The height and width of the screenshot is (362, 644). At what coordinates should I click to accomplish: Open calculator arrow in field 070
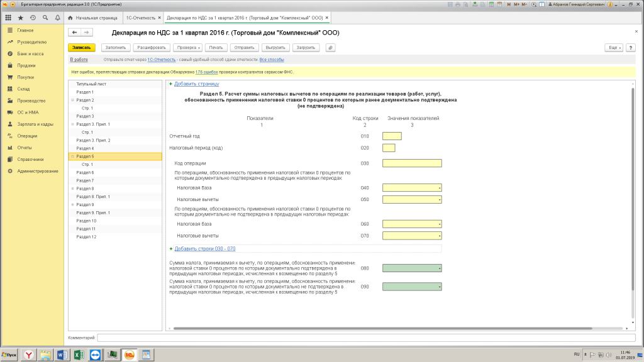click(440, 236)
